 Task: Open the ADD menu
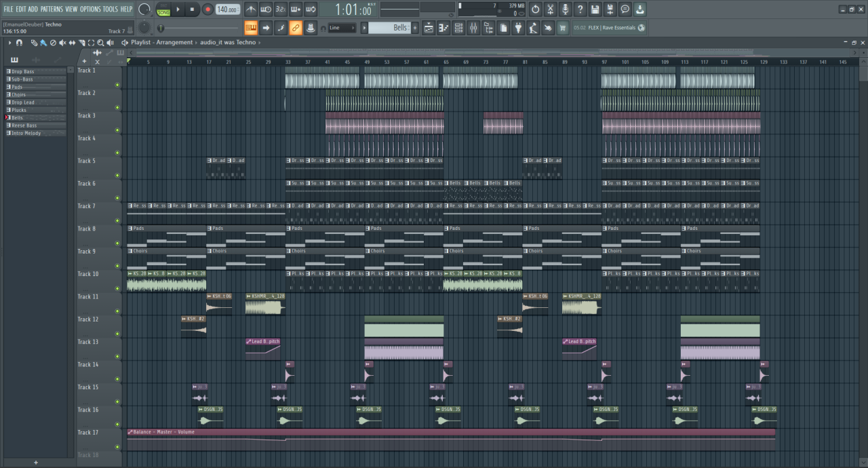33,9
